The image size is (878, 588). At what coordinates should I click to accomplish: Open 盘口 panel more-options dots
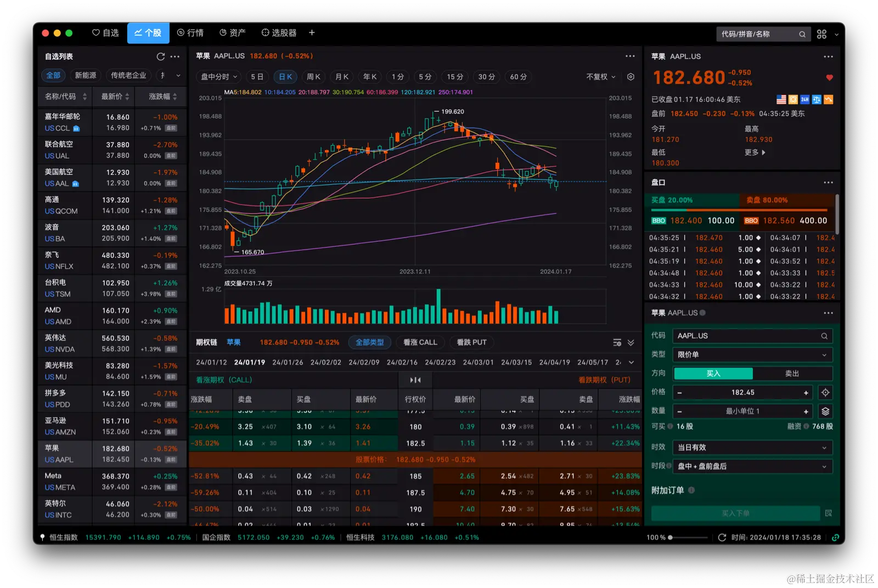(x=829, y=183)
